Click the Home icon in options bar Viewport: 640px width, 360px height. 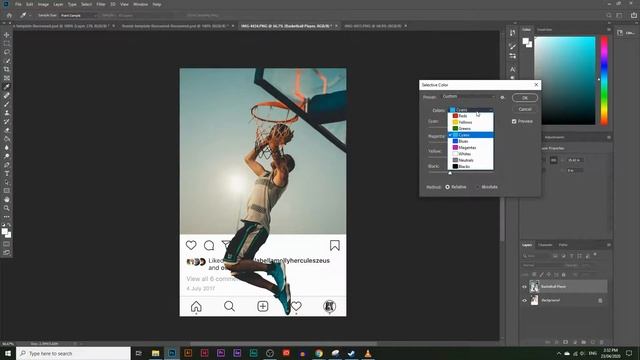click(x=9, y=15)
